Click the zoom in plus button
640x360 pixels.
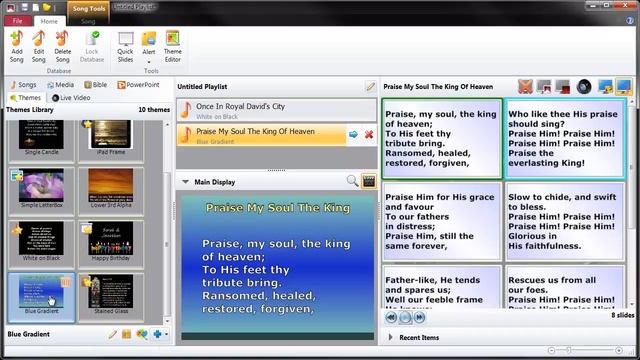coord(619,350)
